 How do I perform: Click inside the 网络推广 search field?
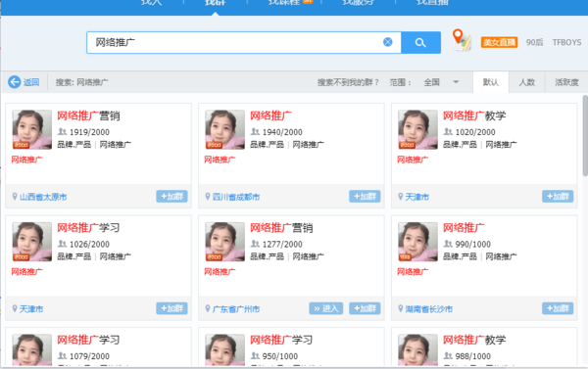244,42
